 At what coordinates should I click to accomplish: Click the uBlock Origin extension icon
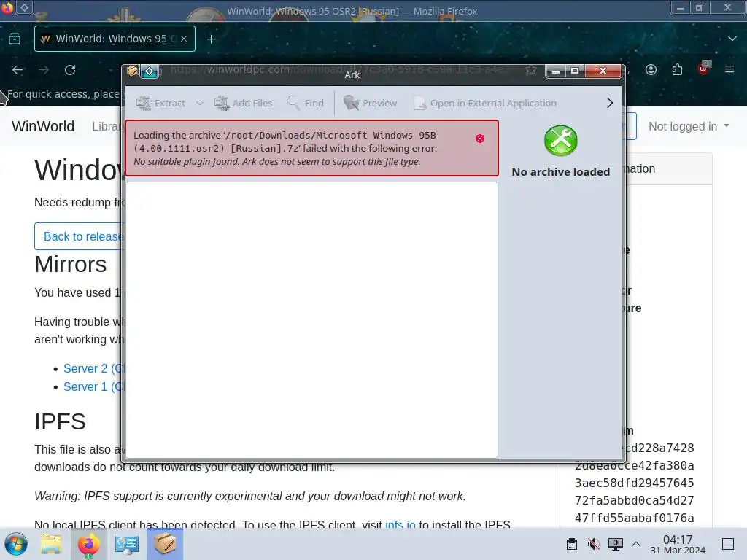[703, 69]
